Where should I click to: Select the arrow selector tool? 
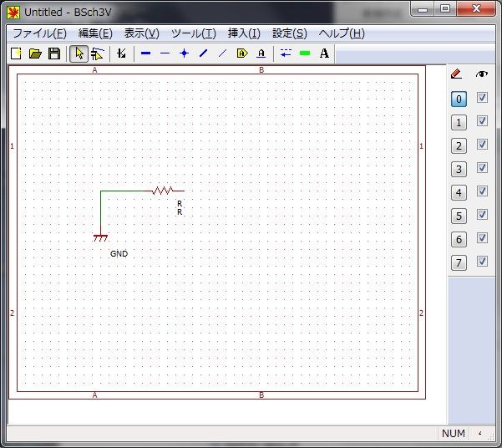tap(79, 53)
